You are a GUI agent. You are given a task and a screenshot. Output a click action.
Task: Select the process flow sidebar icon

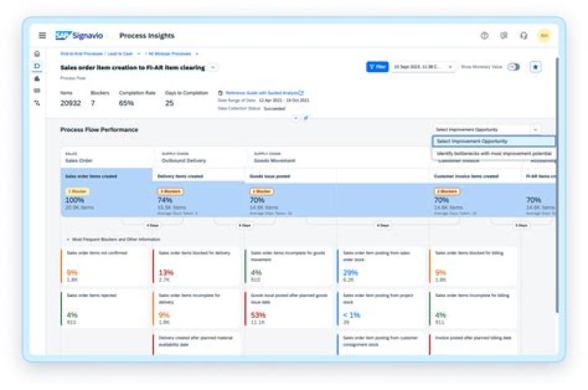pyautogui.click(x=37, y=66)
